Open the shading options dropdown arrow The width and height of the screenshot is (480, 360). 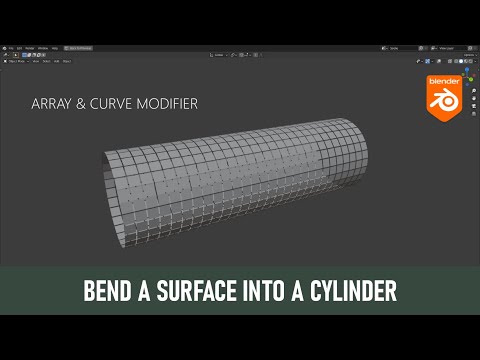(475, 61)
